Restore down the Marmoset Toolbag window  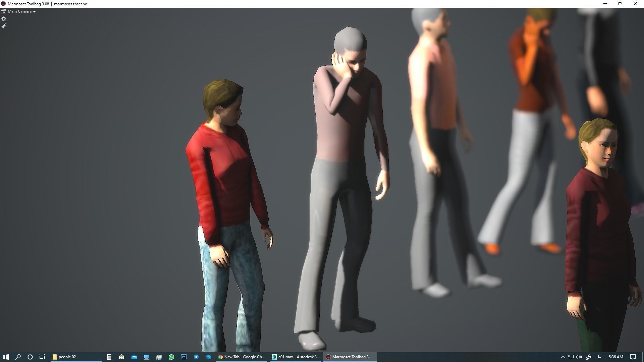620,4
